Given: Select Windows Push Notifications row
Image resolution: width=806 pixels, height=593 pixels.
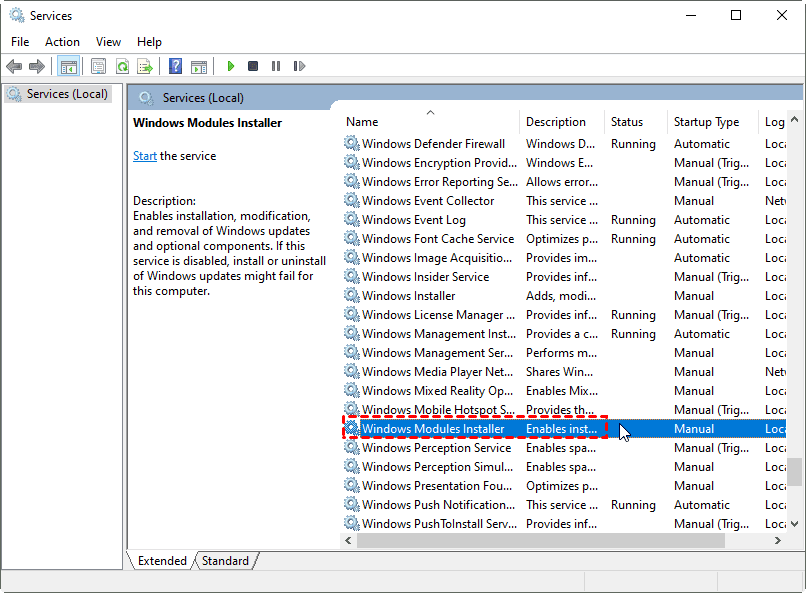Looking at the screenshot, I should point(564,505).
